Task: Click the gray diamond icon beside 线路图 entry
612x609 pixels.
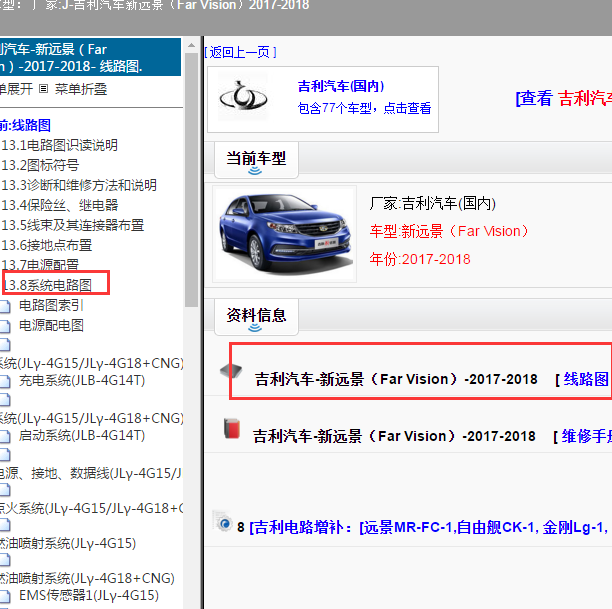Action: [231, 371]
